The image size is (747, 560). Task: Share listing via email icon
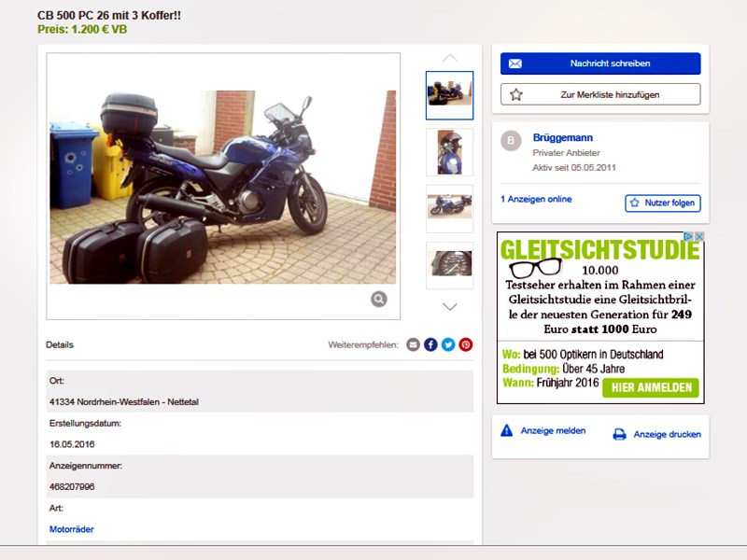click(x=414, y=344)
